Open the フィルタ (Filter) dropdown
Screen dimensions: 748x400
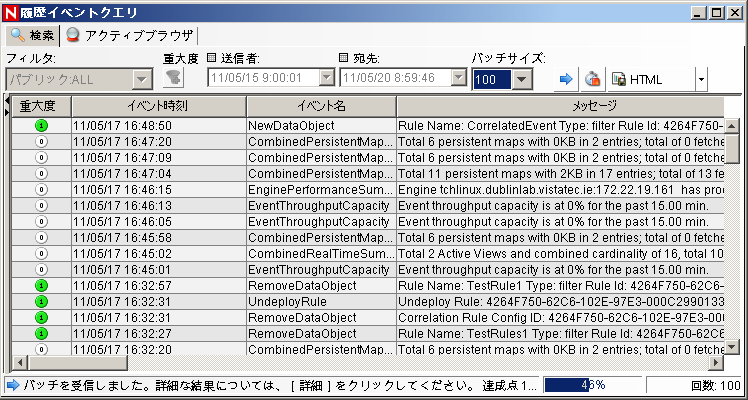tap(141, 79)
